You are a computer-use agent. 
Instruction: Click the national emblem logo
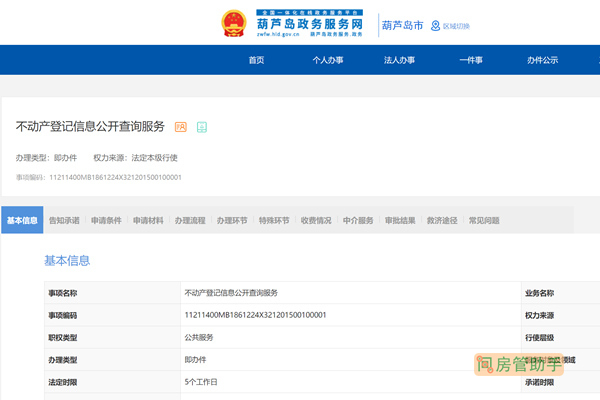click(x=234, y=23)
